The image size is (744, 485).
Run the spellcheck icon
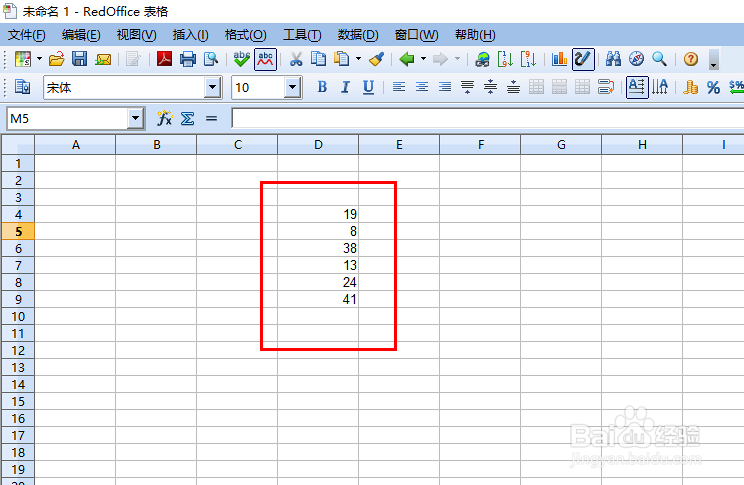coord(242,59)
